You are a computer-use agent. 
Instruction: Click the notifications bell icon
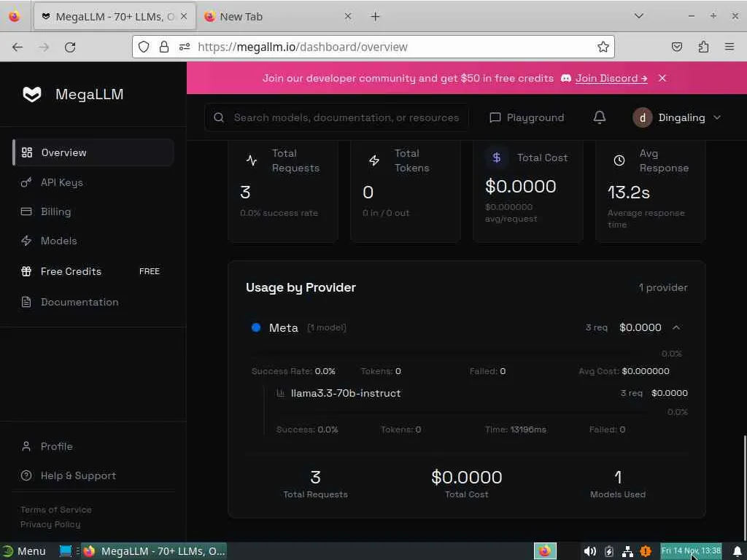[x=600, y=117]
